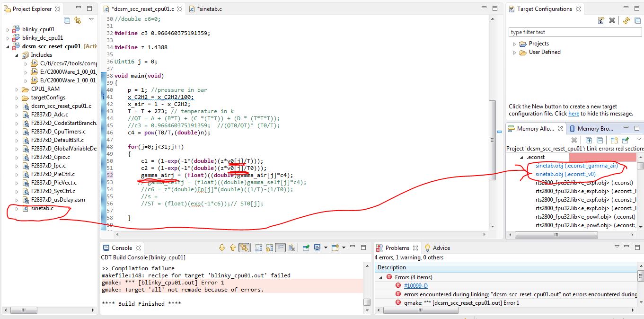Select F2837xD_Gpio.c file icon
The image size is (644, 319).
coord(26,157)
